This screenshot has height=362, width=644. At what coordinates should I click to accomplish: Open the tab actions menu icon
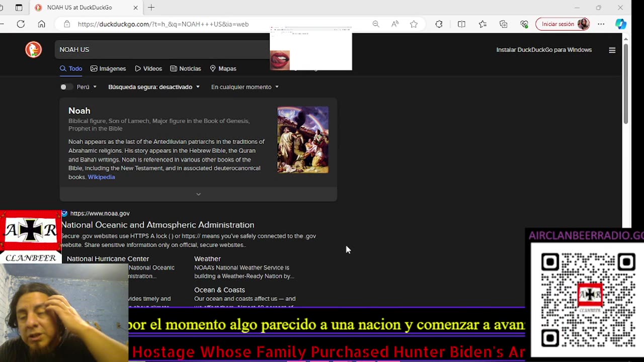pos(19,8)
